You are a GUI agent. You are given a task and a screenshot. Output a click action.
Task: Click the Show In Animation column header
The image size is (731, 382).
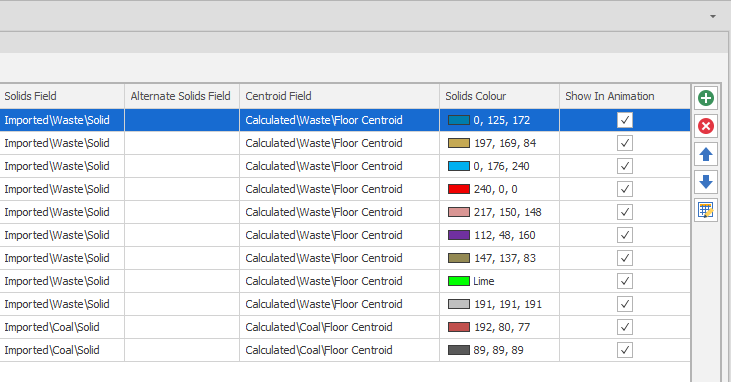pyautogui.click(x=625, y=96)
